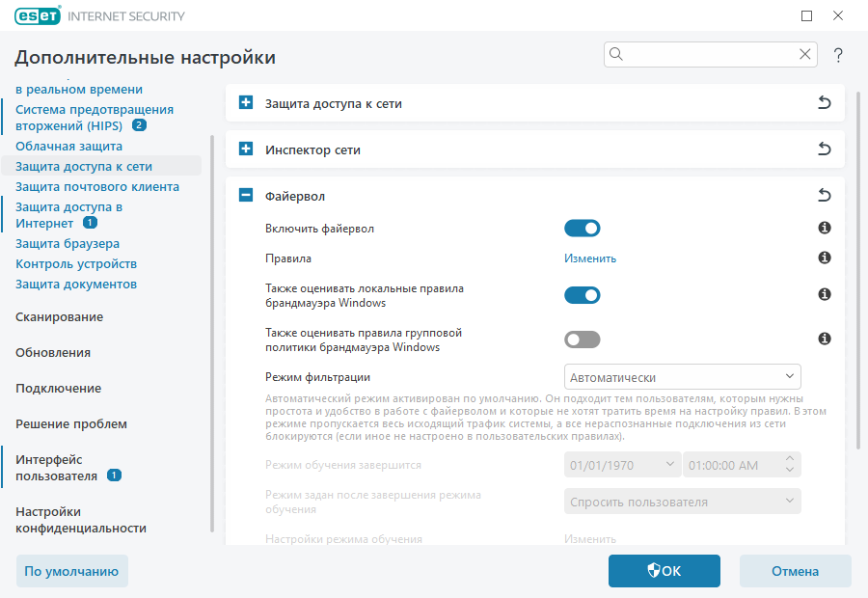Open Защита браузера settings
The width and height of the screenshot is (868, 598).
[68, 244]
